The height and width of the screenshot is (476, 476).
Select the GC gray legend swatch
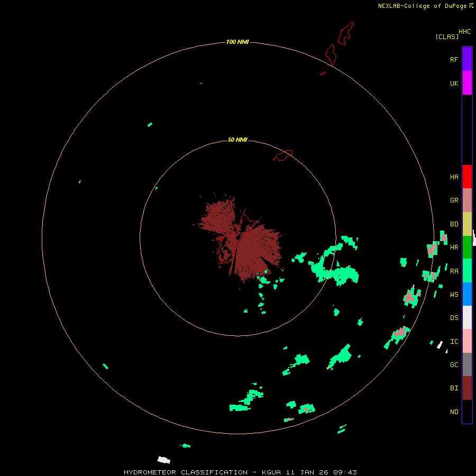tap(467, 364)
